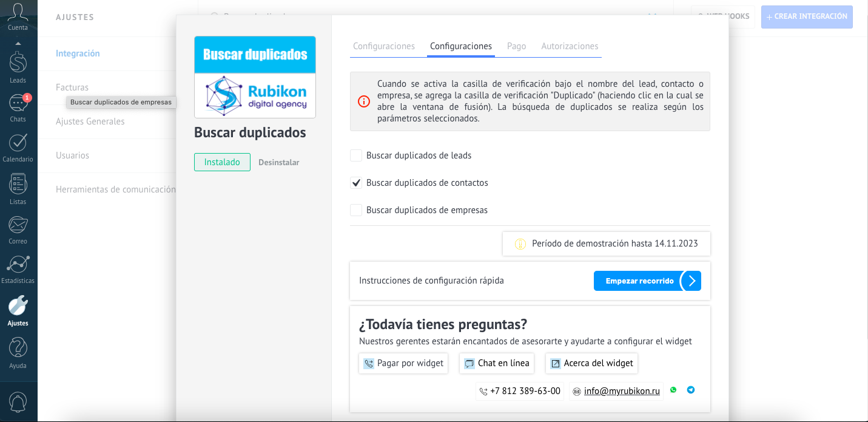Enable Buscar duplicados de leads checkbox
The width and height of the screenshot is (868, 422).
(x=356, y=155)
